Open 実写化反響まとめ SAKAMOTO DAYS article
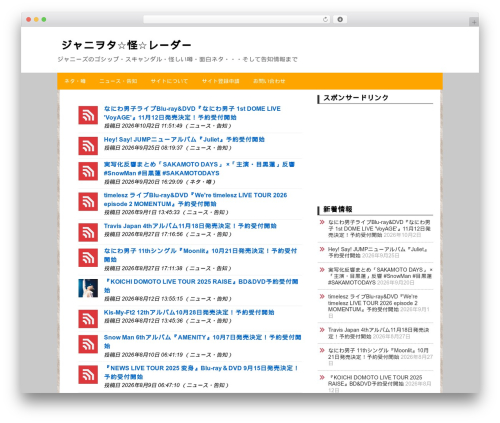The image size is (500, 423). [199, 169]
